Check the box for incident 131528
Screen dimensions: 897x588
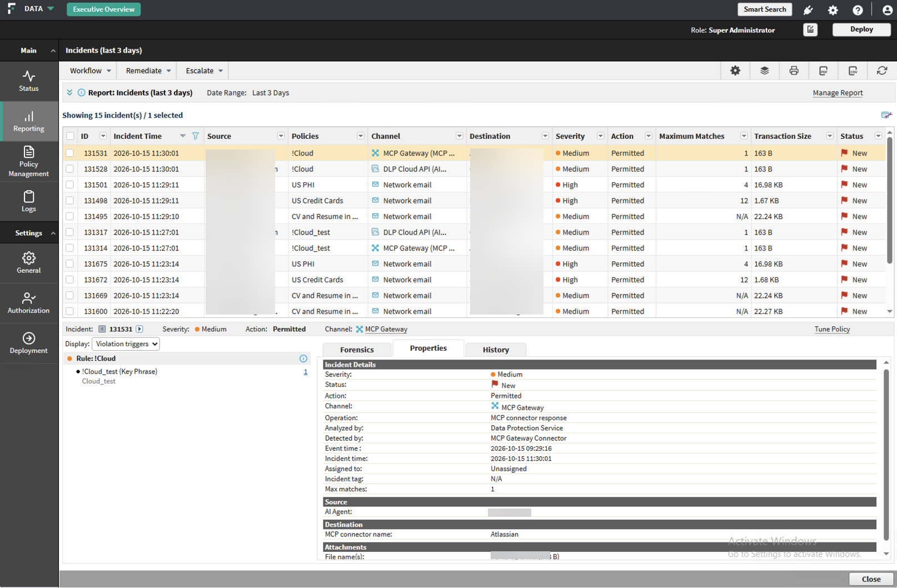coord(69,169)
